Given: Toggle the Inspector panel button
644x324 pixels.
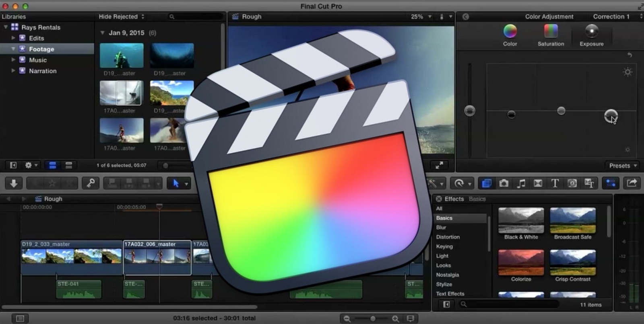Looking at the screenshot, I should click(x=610, y=183).
